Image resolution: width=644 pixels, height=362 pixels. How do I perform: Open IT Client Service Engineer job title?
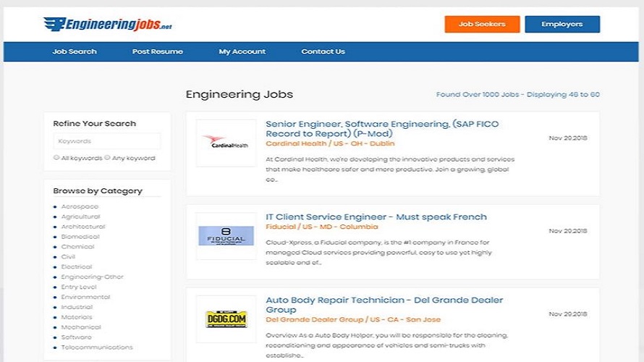(x=376, y=217)
